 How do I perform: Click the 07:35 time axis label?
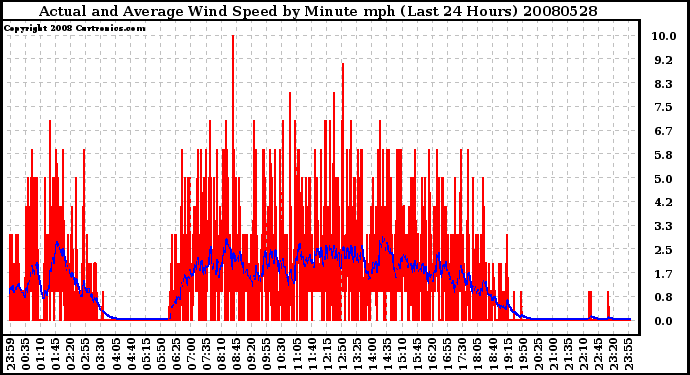(x=206, y=354)
